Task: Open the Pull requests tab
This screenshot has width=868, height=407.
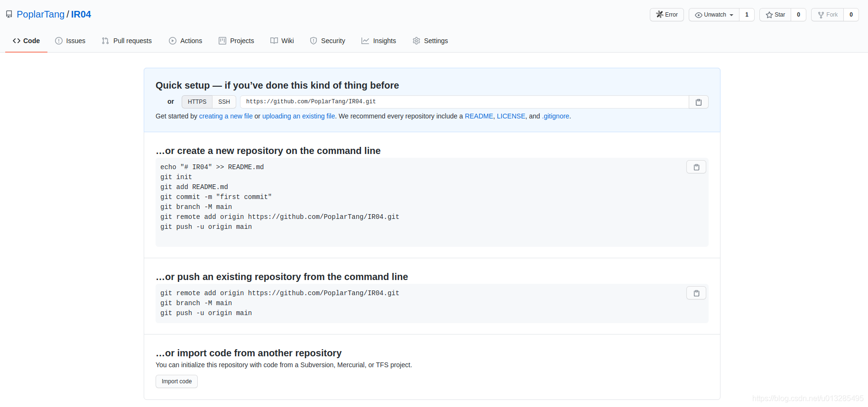Action: 127,41
